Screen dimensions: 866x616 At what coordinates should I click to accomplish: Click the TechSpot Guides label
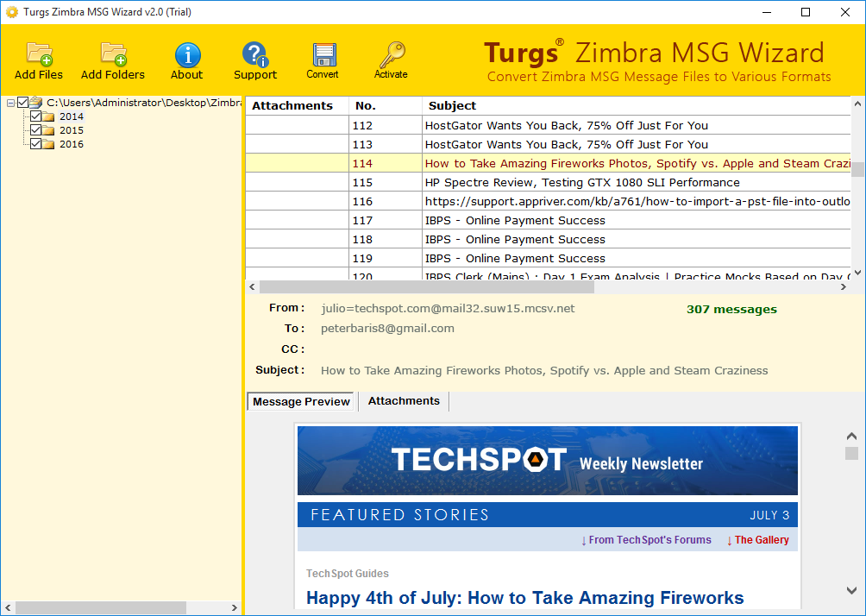pos(348,574)
